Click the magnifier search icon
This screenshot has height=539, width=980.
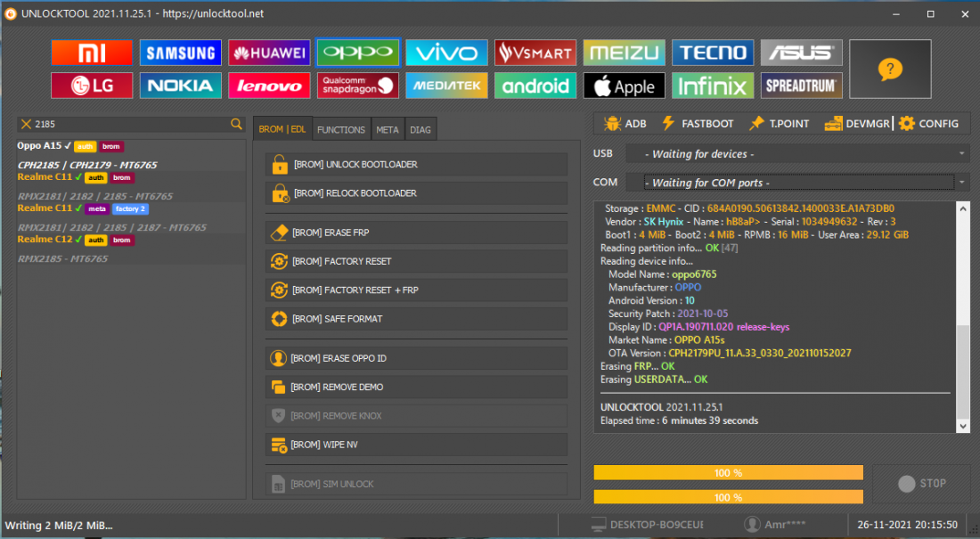coord(236,124)
